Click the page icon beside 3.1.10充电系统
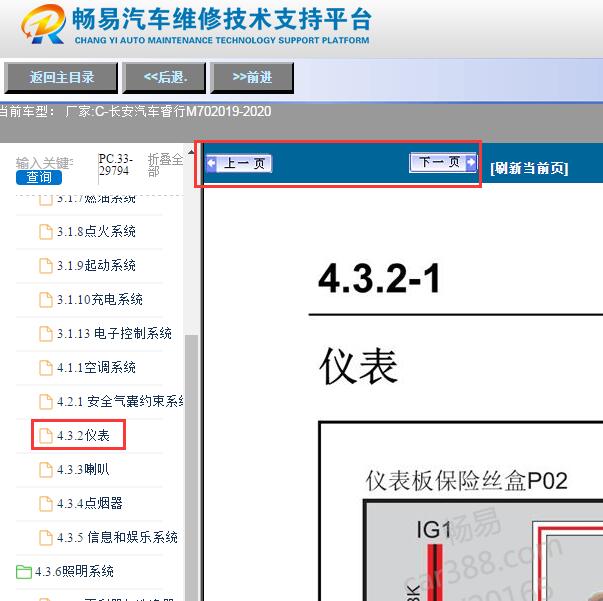 tap(46, 300)
